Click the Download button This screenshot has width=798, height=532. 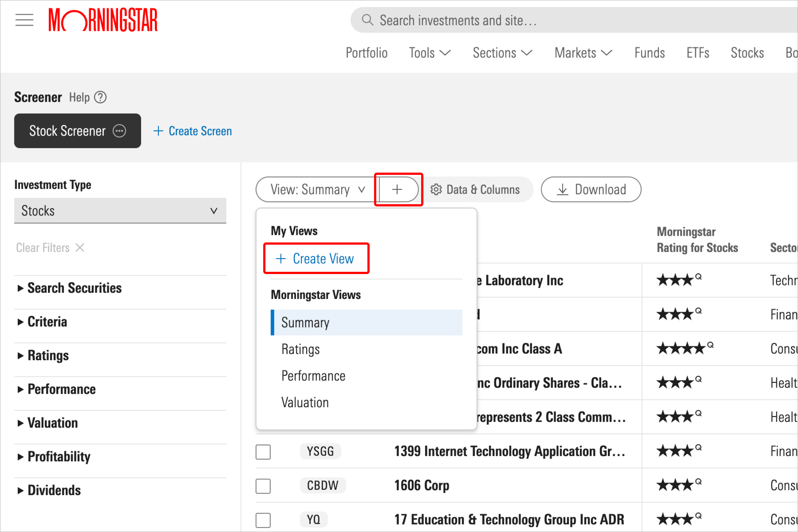(591, 189)
